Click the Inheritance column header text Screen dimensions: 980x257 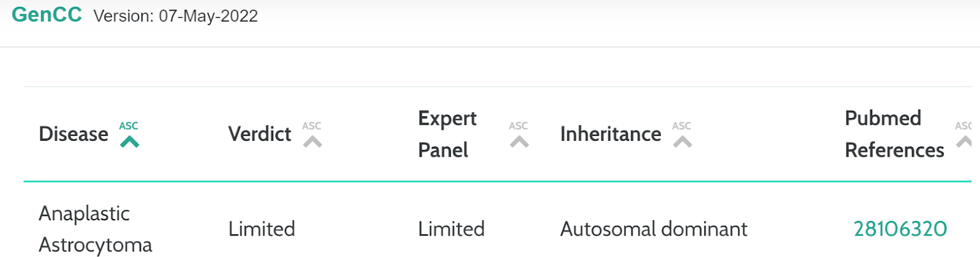tap(611, 134)
